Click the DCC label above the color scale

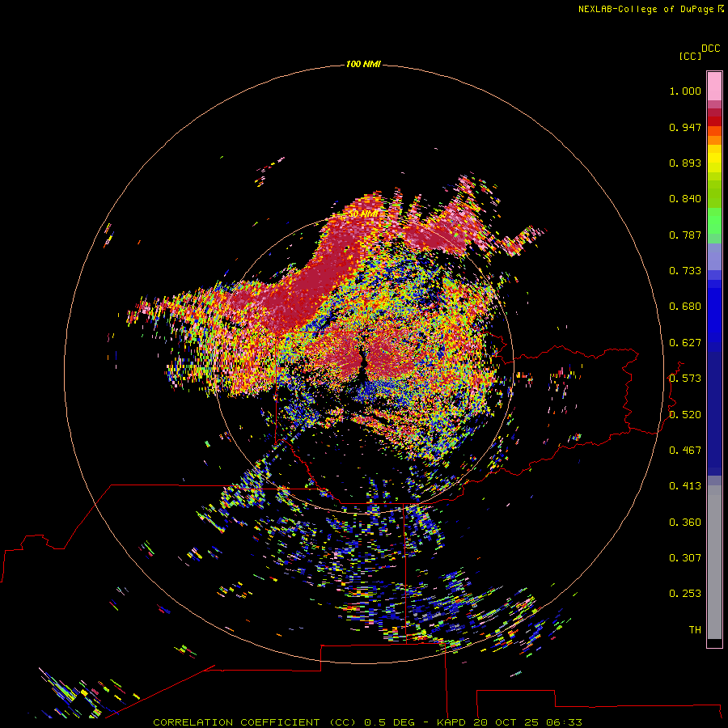[x=710, y=49]
